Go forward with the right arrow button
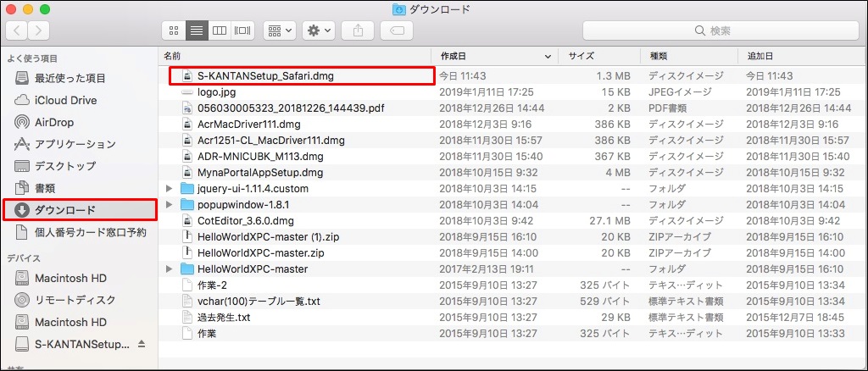 (x=39, y=30)
